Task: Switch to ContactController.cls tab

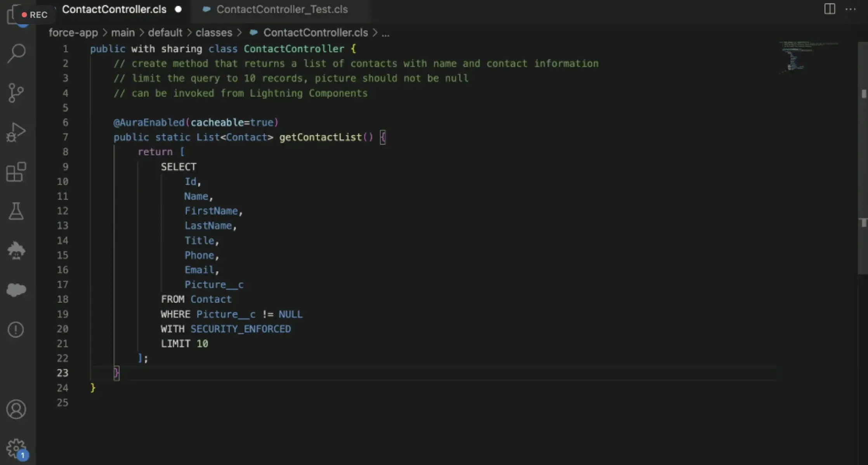Action: [114, 9]
